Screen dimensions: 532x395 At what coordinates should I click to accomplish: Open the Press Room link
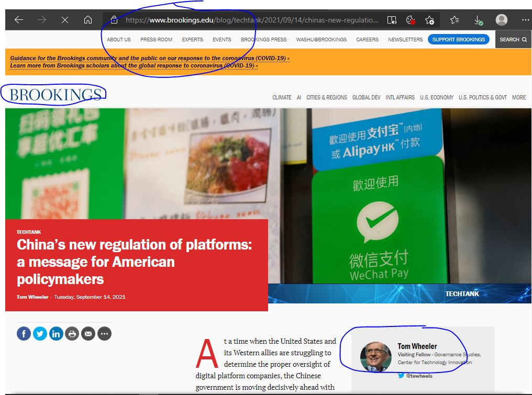point(157,40)
